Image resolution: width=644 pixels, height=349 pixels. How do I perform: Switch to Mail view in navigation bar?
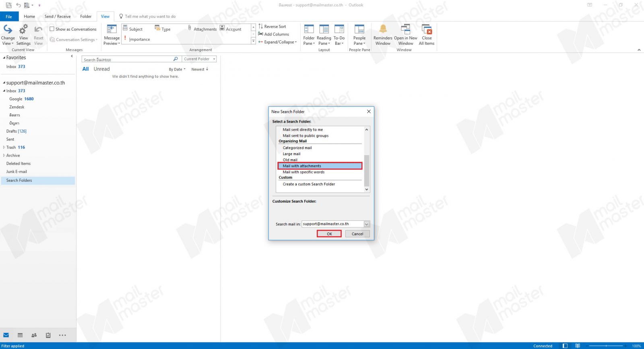[x=6, y=335]
